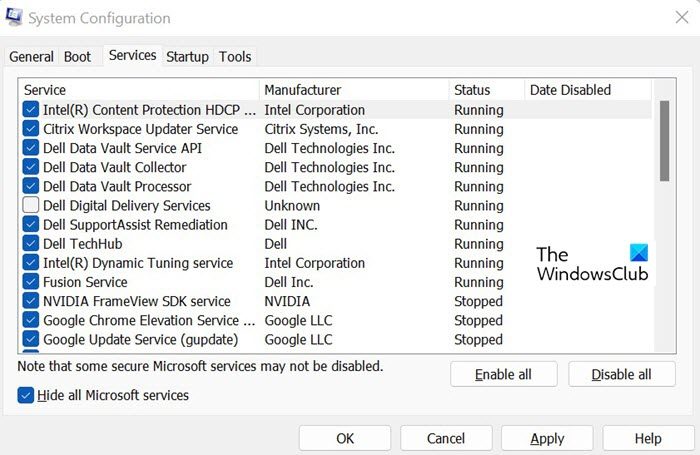
Task: Select the Citrix Systems, Inc. manufacturer cell
Action: 321,129
